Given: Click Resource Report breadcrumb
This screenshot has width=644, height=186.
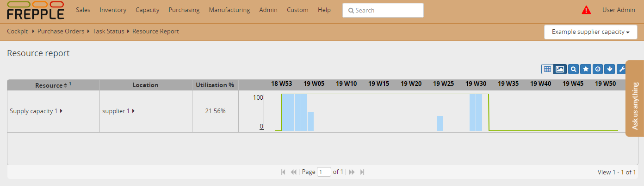Looking at the screenshot, I should pyautogui.click(x=155, y=31).
